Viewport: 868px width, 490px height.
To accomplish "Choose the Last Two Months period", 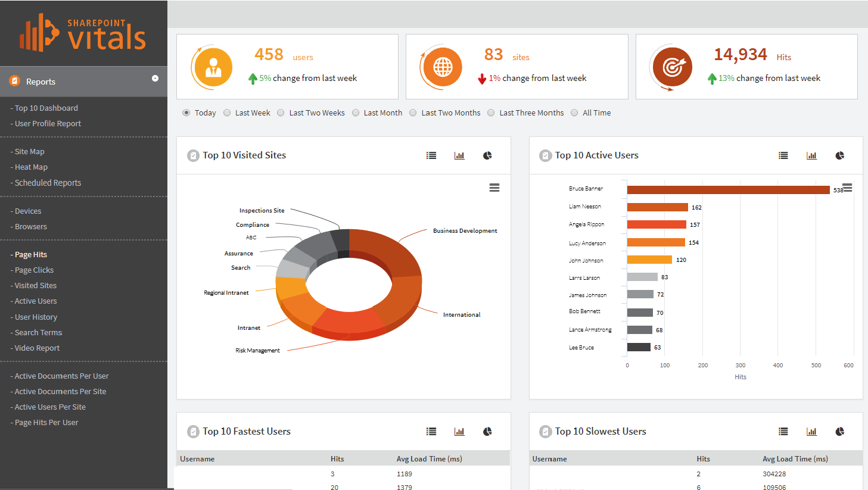I will 413,113.
